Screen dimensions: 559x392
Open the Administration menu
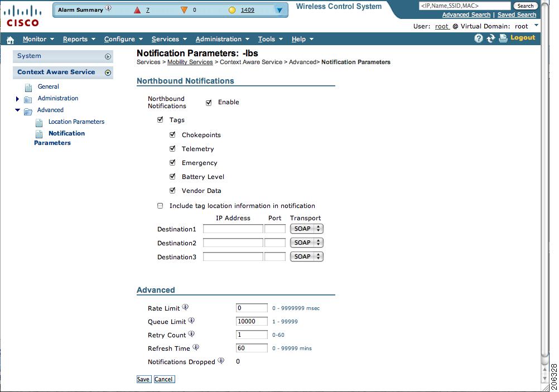point(219,38)
